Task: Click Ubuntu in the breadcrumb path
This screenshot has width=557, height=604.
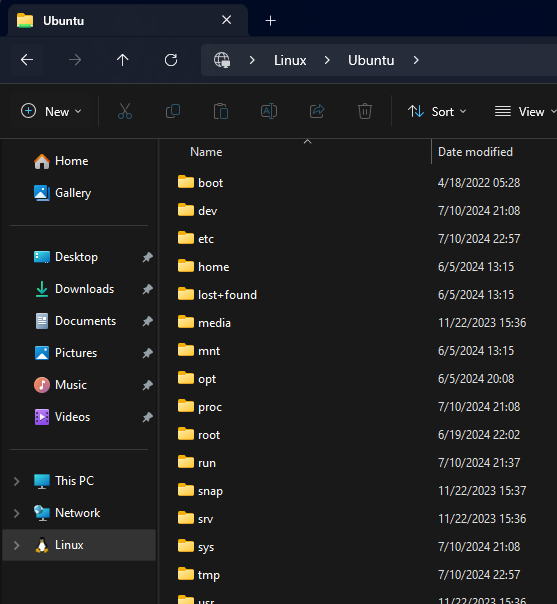Action: pos(371,60)
